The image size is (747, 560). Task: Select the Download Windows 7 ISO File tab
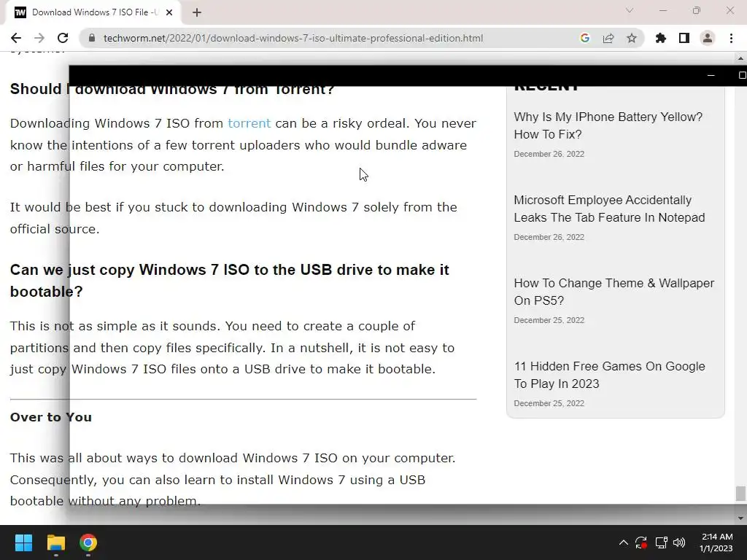(93, 12)
